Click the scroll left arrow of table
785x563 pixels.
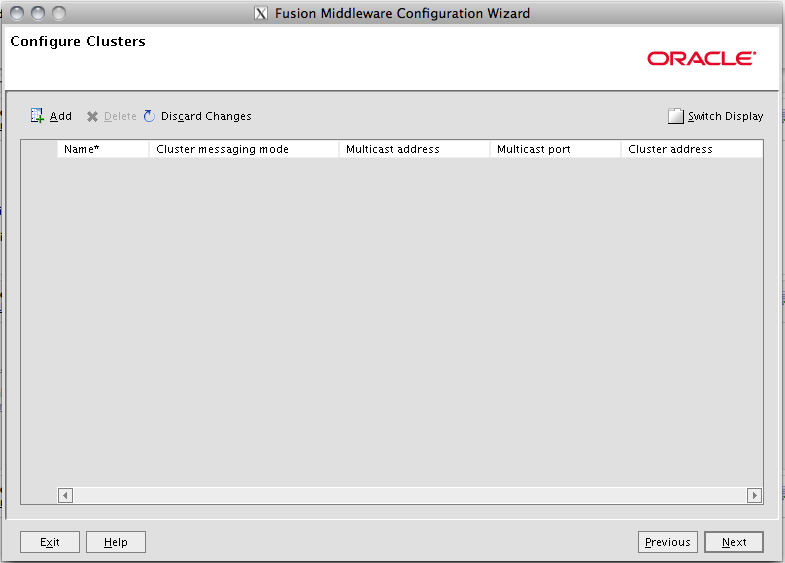(66, 495)
